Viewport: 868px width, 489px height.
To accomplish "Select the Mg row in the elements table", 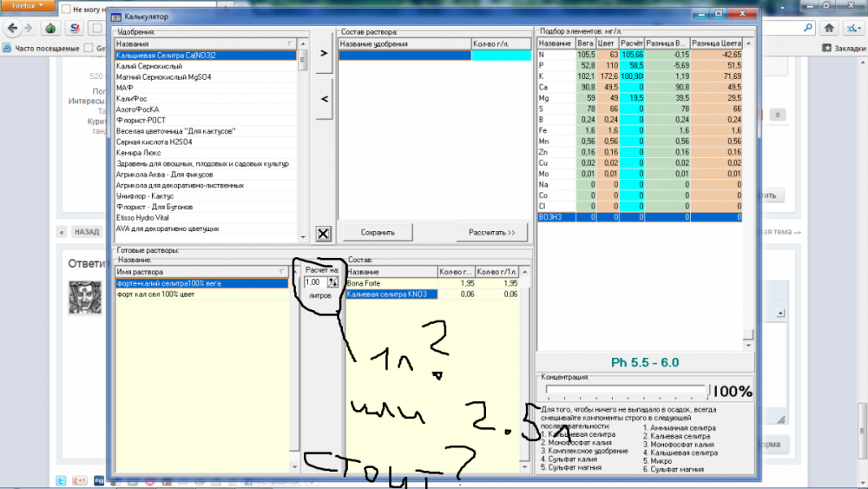I will point(640,98).
